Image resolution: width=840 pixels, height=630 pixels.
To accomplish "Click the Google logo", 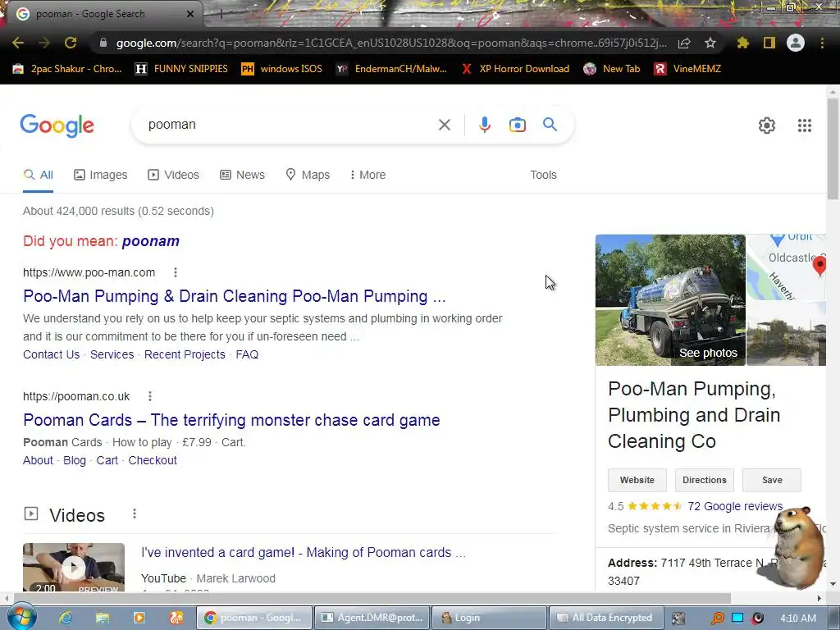I will pos(57,126).
